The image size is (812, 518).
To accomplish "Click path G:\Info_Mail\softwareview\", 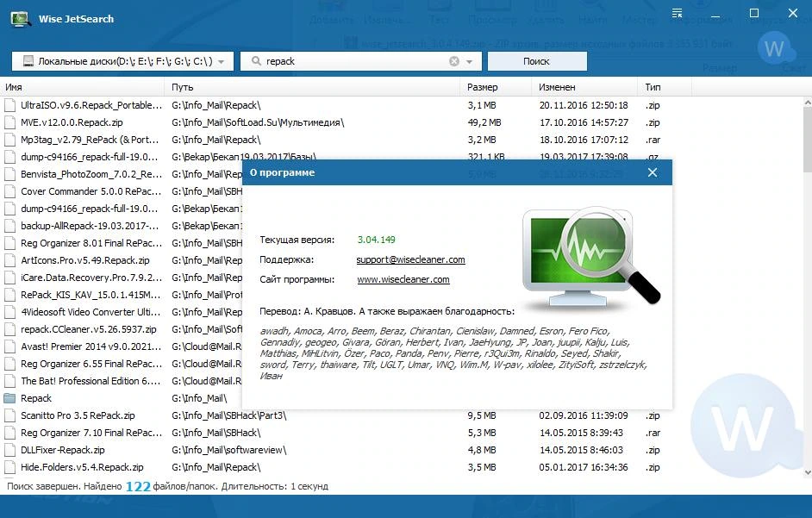I will coord(229,450).
